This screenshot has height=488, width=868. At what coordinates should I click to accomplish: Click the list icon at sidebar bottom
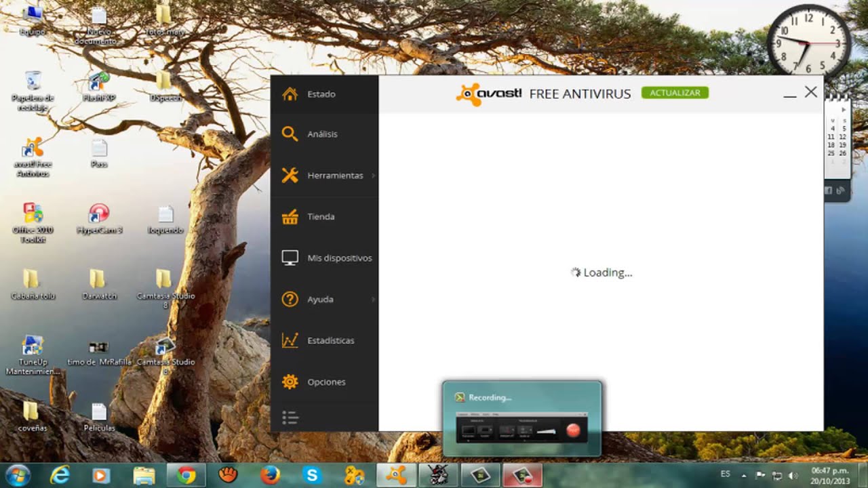point(290,418)
